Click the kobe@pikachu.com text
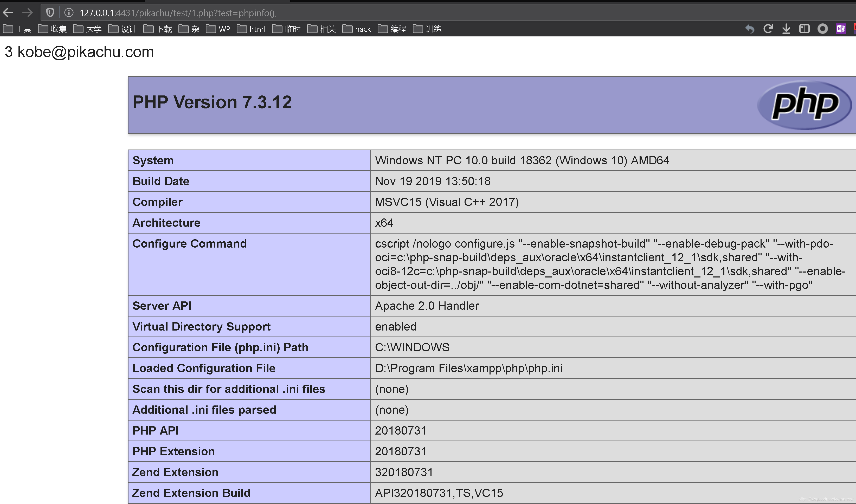856x504 pixels. [86, 52]
